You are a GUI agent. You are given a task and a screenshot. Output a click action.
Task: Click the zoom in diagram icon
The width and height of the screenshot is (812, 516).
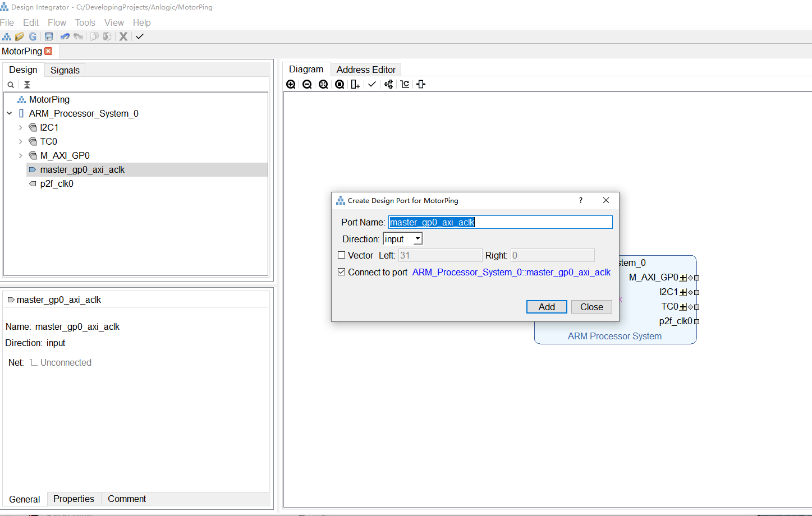click(291, 84)
